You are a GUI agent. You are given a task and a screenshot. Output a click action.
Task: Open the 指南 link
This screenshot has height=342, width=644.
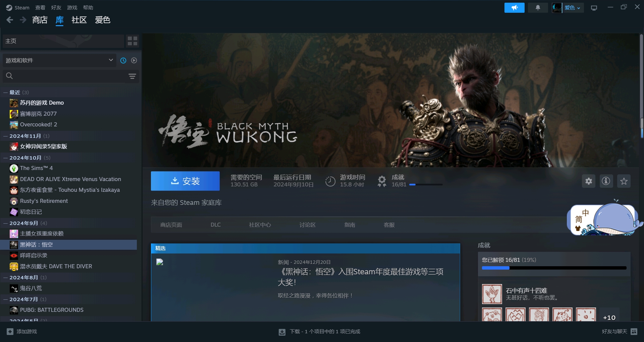[x=350, y=225]
